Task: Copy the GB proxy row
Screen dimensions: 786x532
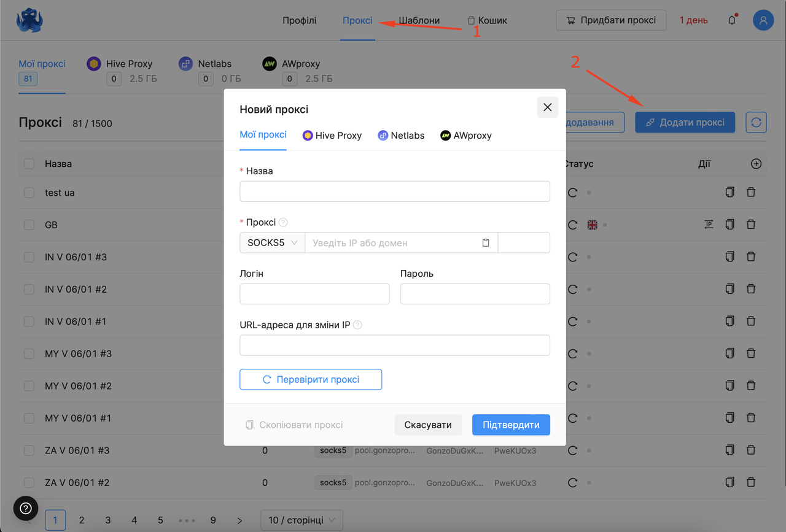Action: click(x=730, y=225)
